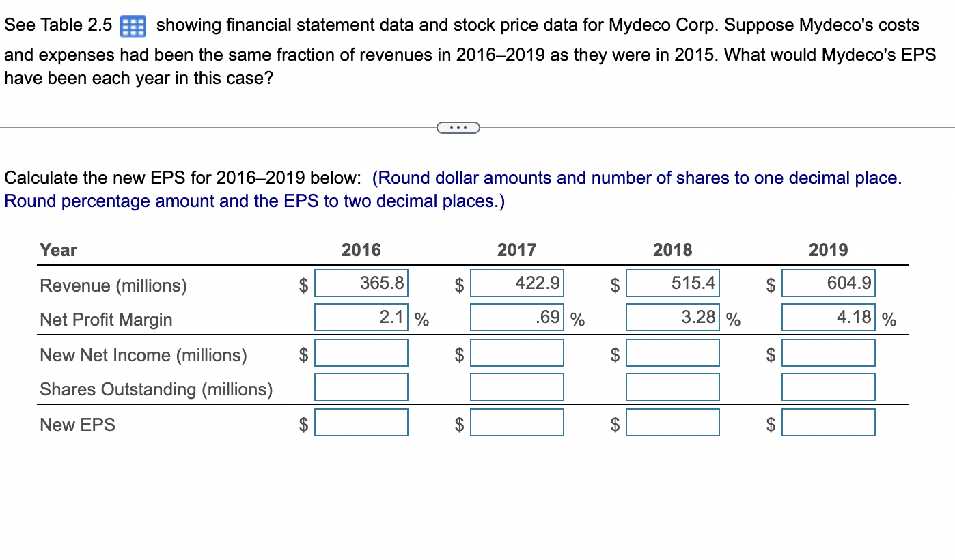Select the 2019 Shares Outstanding field
The height and width of the screenshot is (560, 955).
[828, 386]
